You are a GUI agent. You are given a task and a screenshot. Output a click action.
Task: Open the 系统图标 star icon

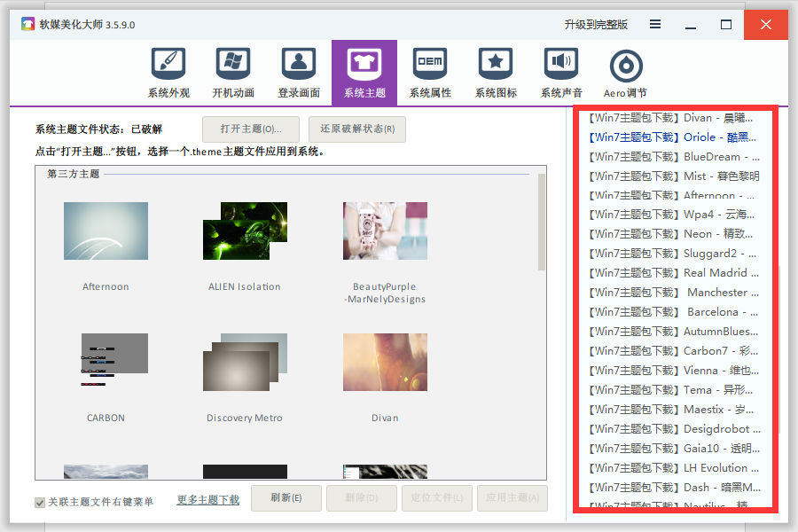pos(496,65)
